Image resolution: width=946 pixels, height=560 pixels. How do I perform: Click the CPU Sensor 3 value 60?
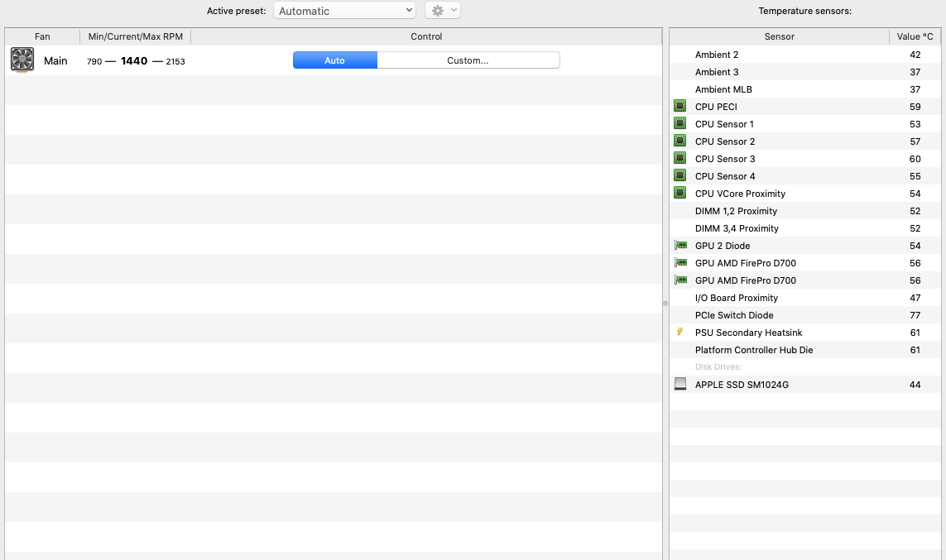point(915,159)
